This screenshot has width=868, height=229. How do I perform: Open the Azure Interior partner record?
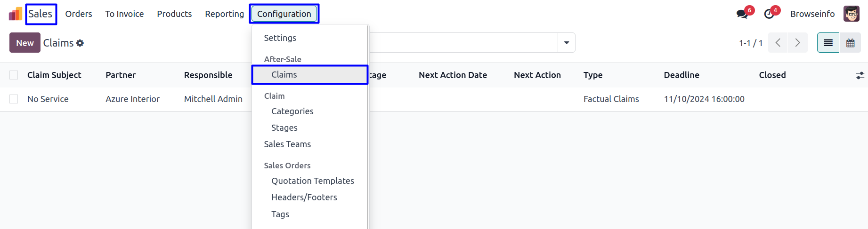[132, 99]
